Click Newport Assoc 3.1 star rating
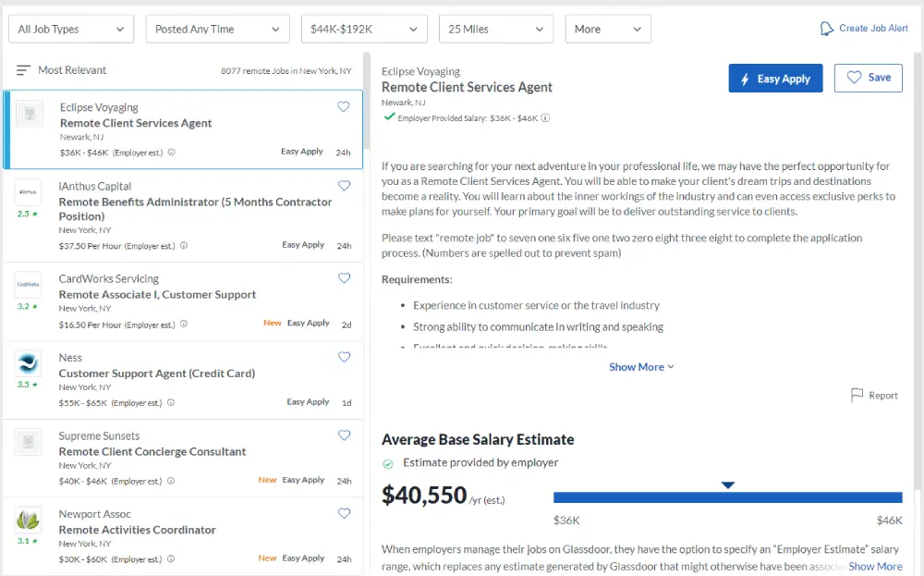Screen dimensions: 924x576 [27, 541]
